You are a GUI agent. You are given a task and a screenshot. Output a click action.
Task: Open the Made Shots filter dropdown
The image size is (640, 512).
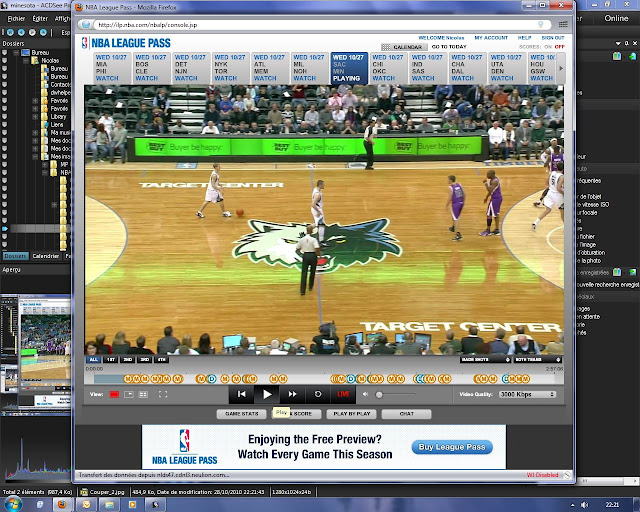485,360
